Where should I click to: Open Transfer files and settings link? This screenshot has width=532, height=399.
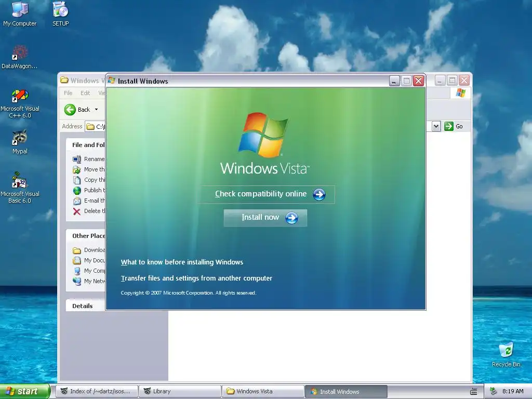(196, 278)
